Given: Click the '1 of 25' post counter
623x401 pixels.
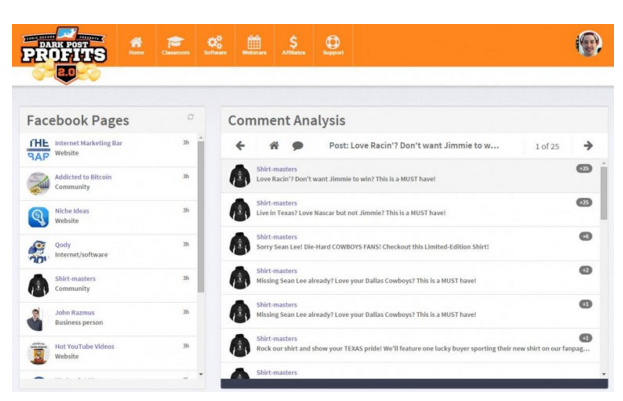Looking at the screenshot, I should pos(547,146).
